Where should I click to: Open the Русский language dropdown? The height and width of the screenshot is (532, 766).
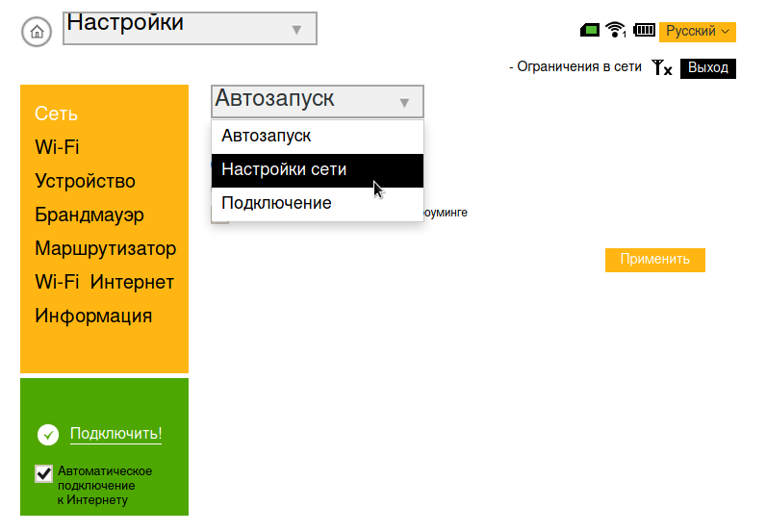[x=697, y=32]
